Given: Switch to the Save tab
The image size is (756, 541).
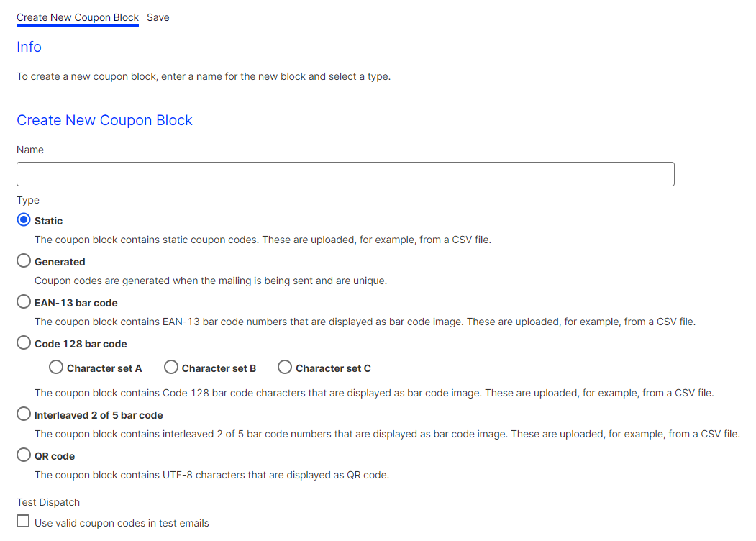Looking at the screenshot, I should 158,17.
